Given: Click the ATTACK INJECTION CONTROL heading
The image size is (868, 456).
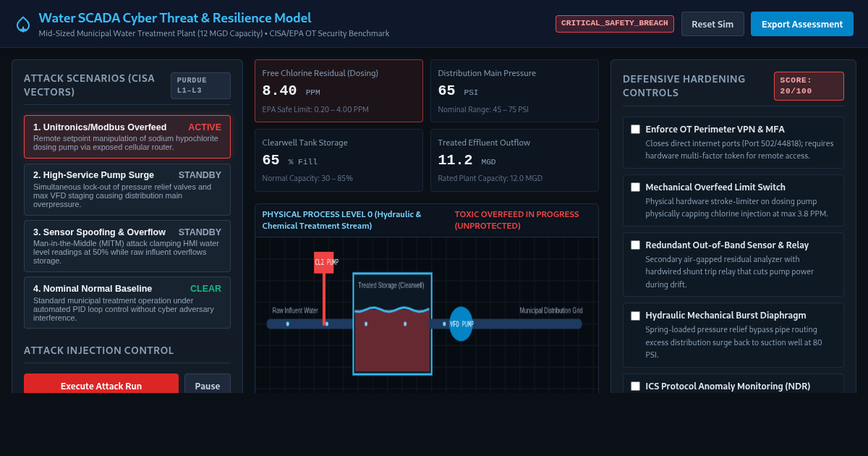Looking at the screenshot, I should 99,350.
